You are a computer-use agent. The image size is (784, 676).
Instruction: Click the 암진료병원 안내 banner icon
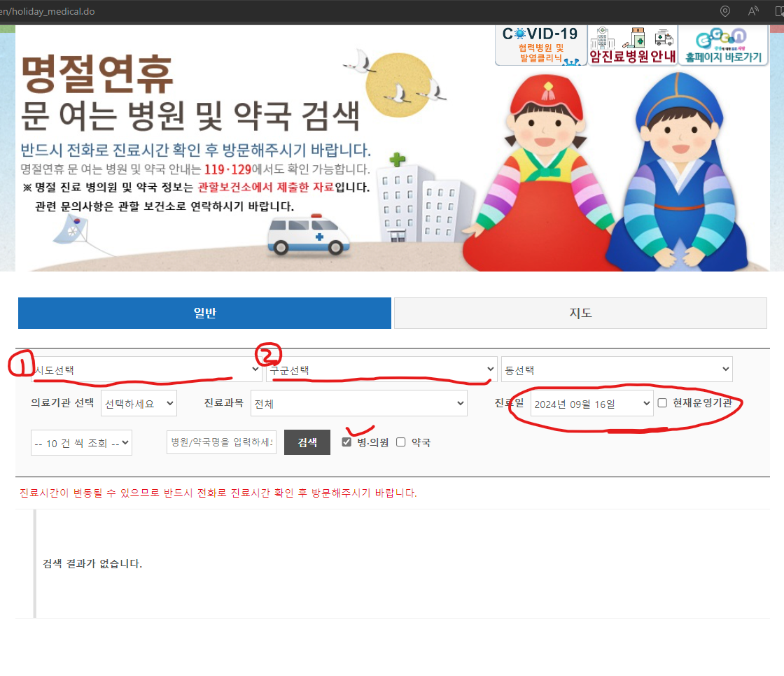click(x=631, y=44)
